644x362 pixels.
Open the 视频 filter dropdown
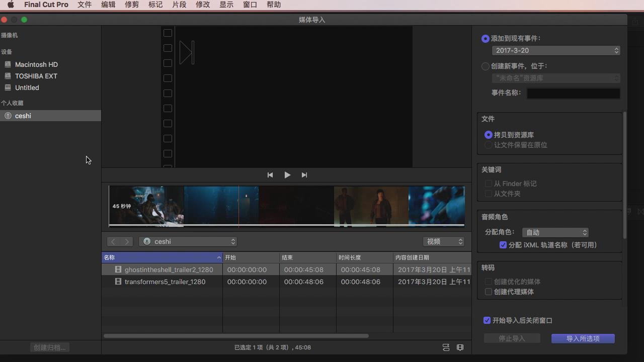[444, 242]
